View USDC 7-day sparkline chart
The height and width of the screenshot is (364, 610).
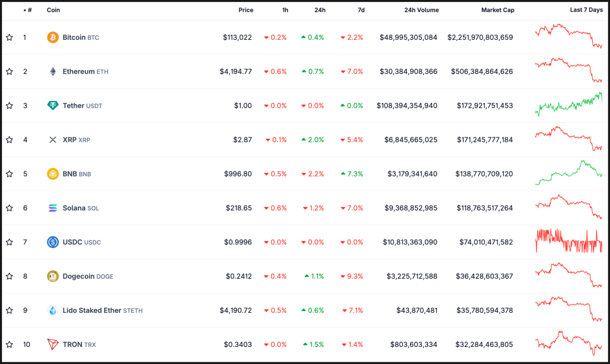coord(569,241)
